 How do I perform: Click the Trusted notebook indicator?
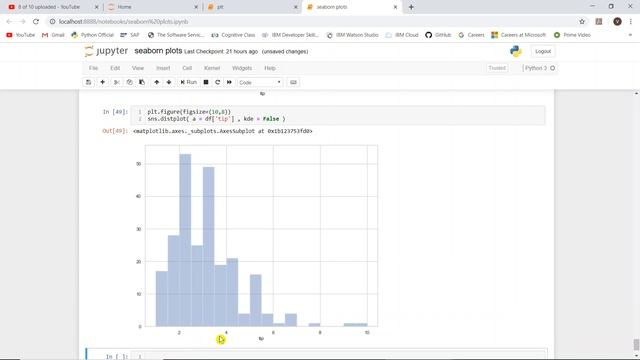point(497,68)
